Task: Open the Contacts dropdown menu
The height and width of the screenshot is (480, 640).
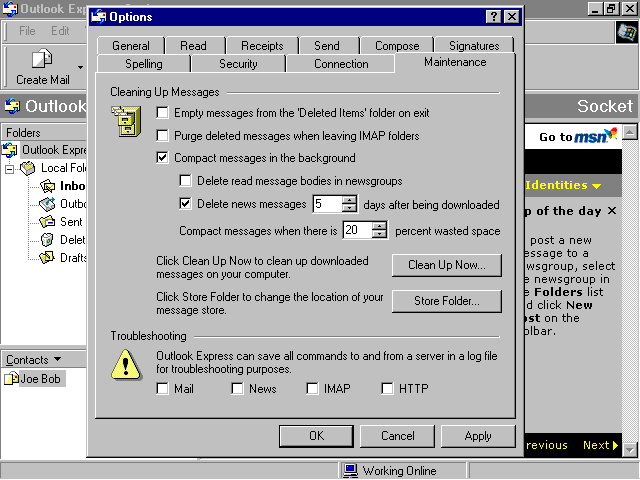Action: 58,359
